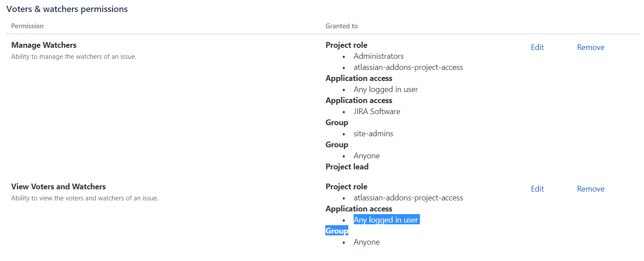Click the Granted to column header
The width and height of the screenshot is (644, 261).
(x=342, y=26)
